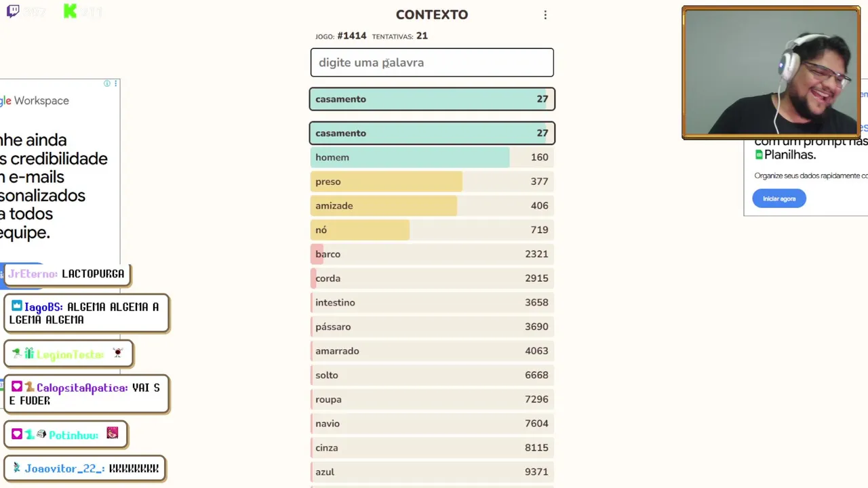This screenshot has width=868, height=488.
Task: Open the ad options dots on Workspace ad
Action: [115, 83]
